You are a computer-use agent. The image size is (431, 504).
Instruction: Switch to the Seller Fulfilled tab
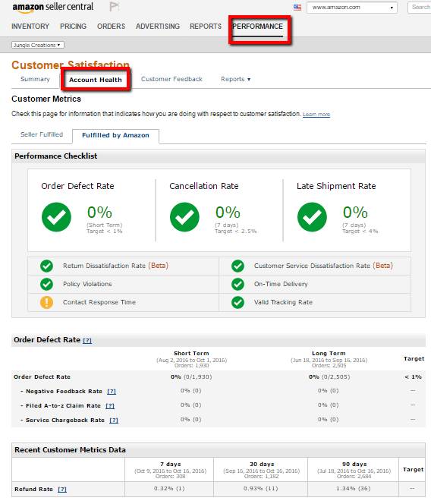tap(42, 134)
